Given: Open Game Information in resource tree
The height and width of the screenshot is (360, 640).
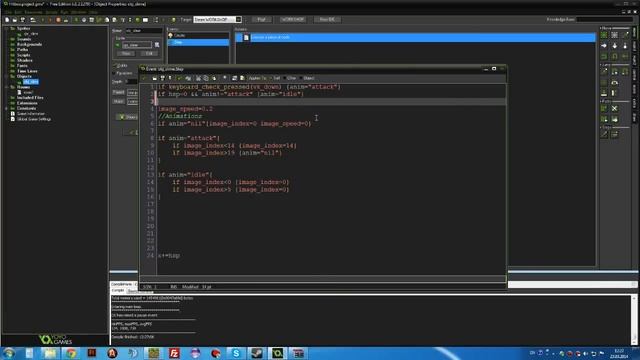Looking at the screenshot, I should [30, 114].
